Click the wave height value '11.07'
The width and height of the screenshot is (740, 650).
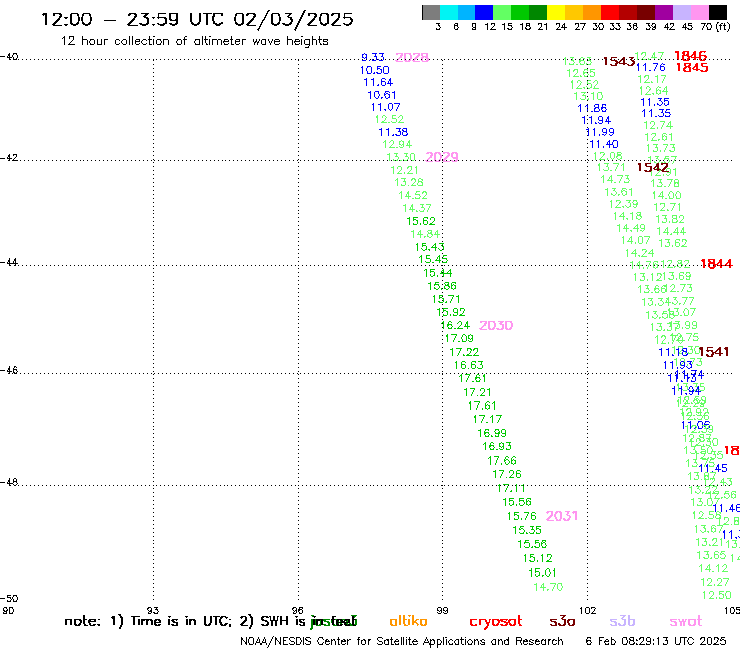(386, 108)
